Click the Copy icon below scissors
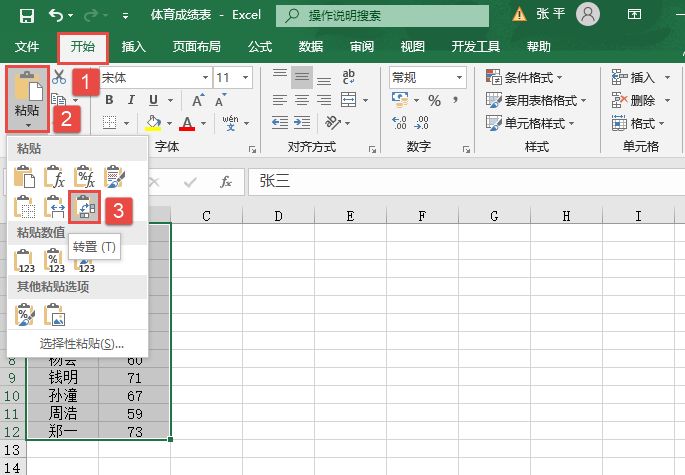The width and height of the screenshot is (685, 475). tap(59, 100)
